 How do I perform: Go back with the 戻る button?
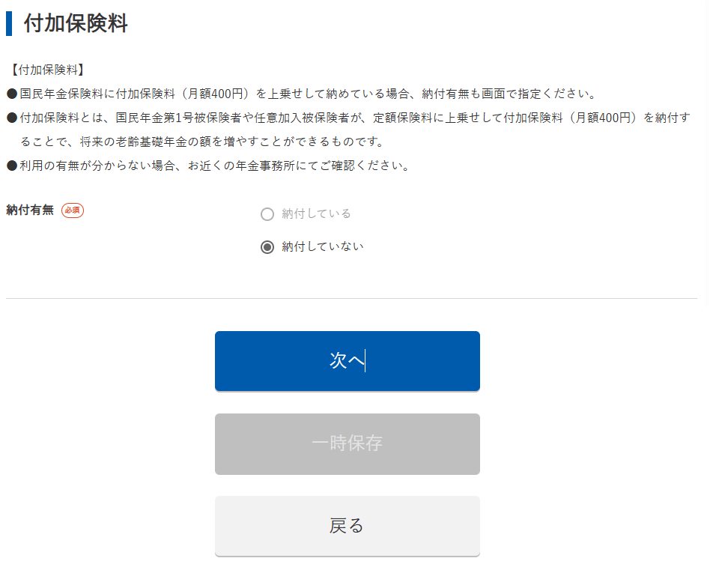click(347, 526)
